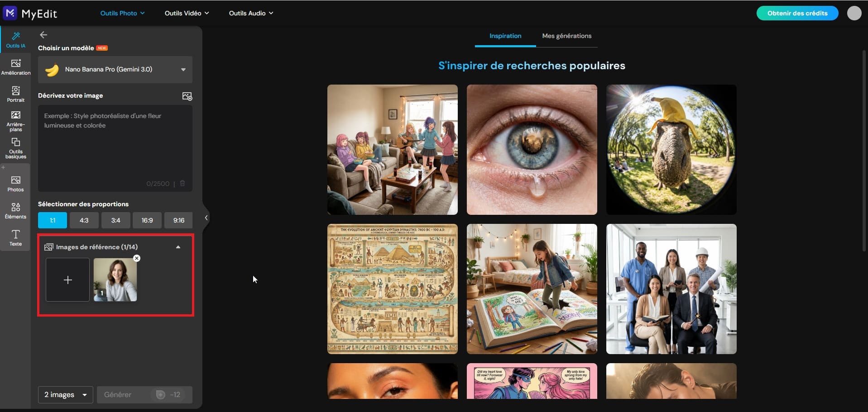This screenshot has width=868, height=412.
Task: Click the Sélectionner des proportions label
Action: click(83, 204)
